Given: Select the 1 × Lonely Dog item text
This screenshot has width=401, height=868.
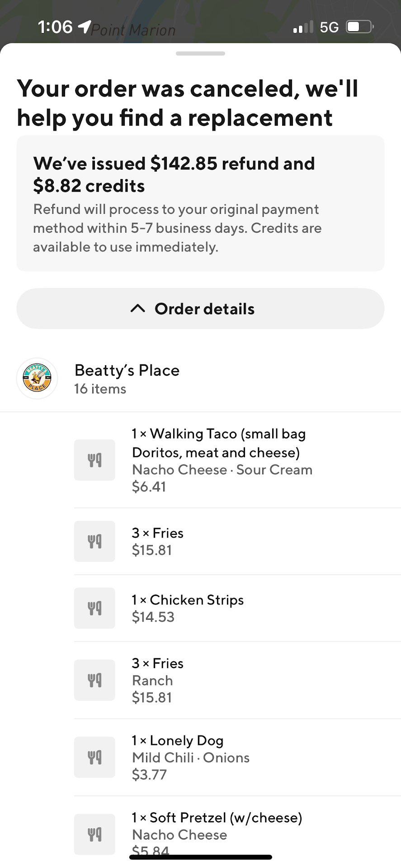Looking at the screenshot, I should pos(178,741).
